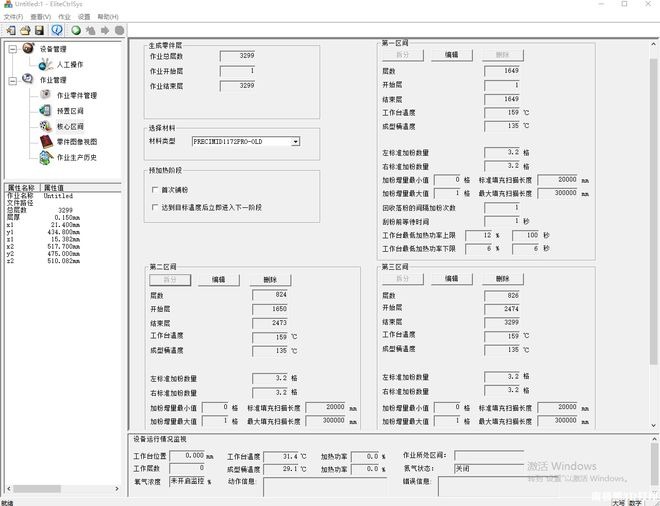Collapse the 设备管理 tree node

(x=12, y=48)
